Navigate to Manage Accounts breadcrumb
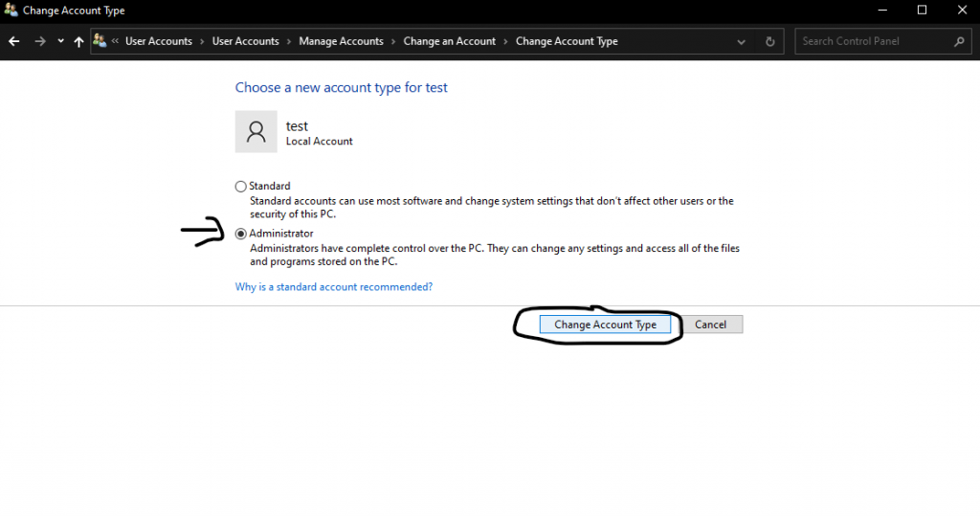This screenshot has width=980, height=516. point(341,41)
